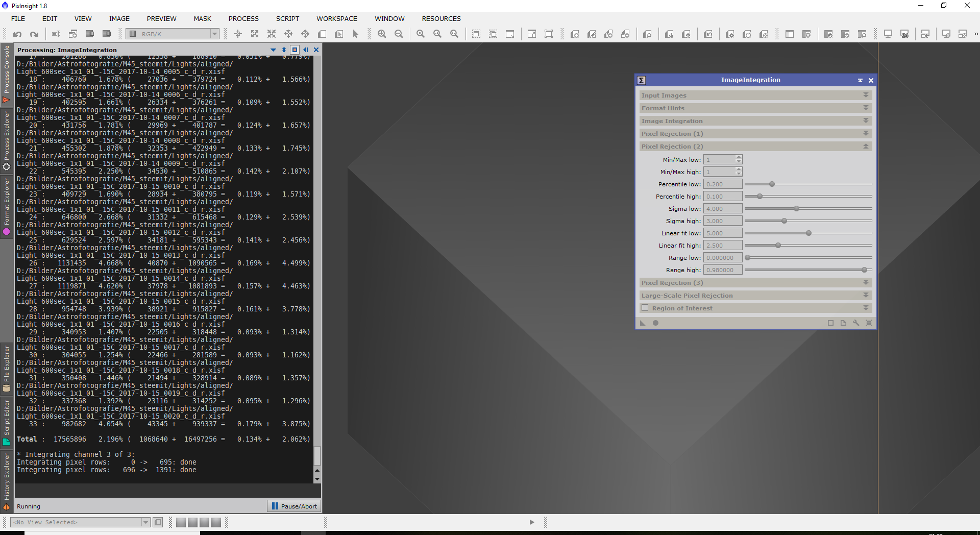Expand the Region of Interest section arrows
The height and width of the screenshot is (535, 980).
(866, 308)
